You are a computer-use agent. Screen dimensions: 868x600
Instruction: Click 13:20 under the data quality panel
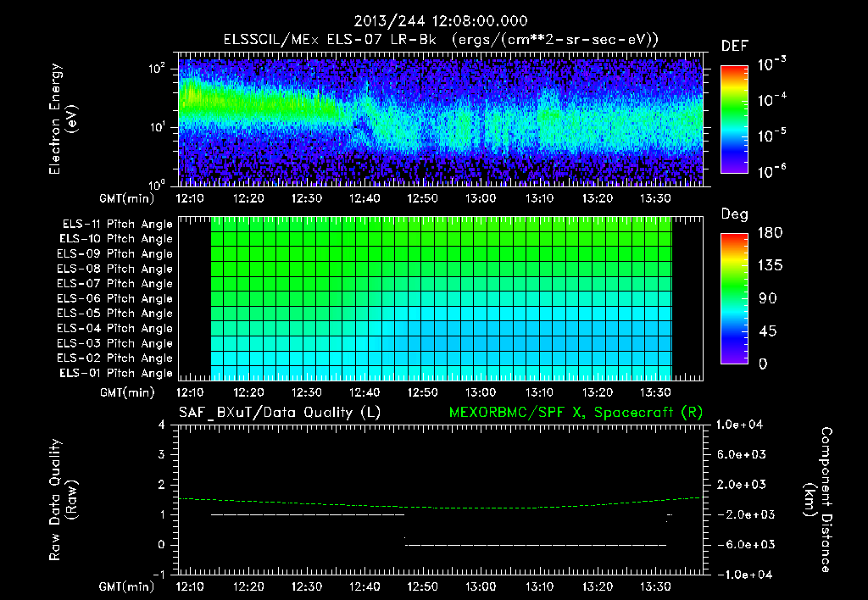[598, 586]
